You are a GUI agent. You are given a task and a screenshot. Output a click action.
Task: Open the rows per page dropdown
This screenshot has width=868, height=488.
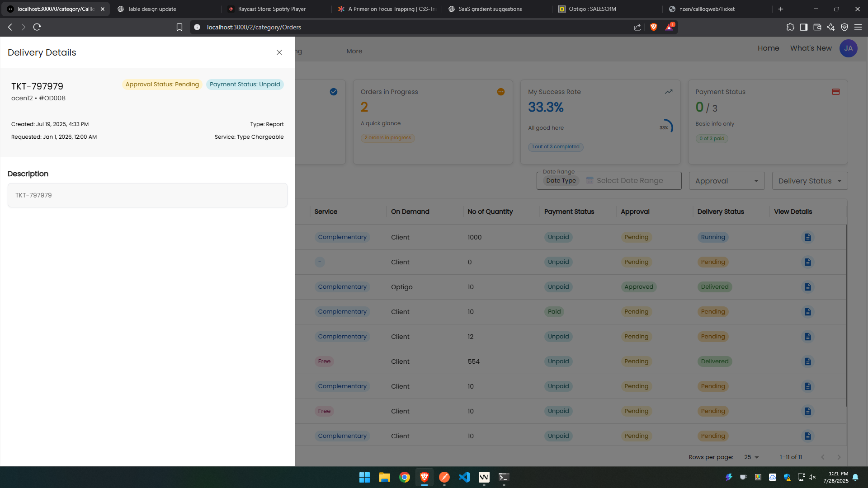[x=751, y=457]
